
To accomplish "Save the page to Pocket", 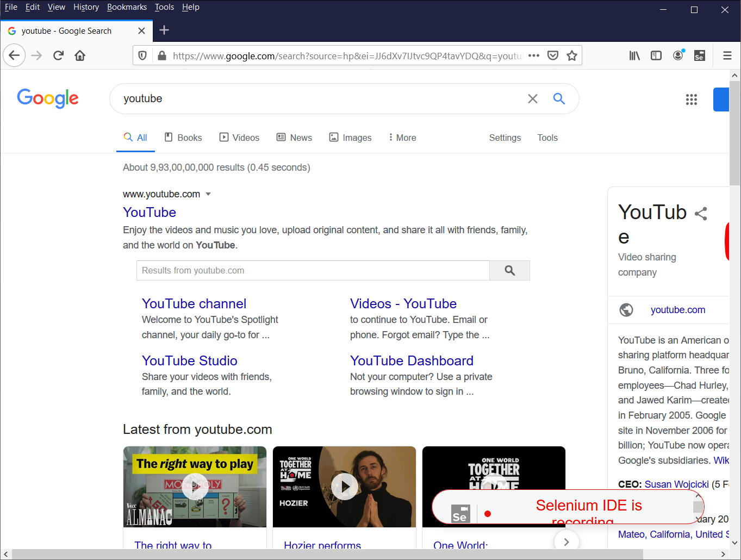I will pyautogui.click(x=553, y=55).
